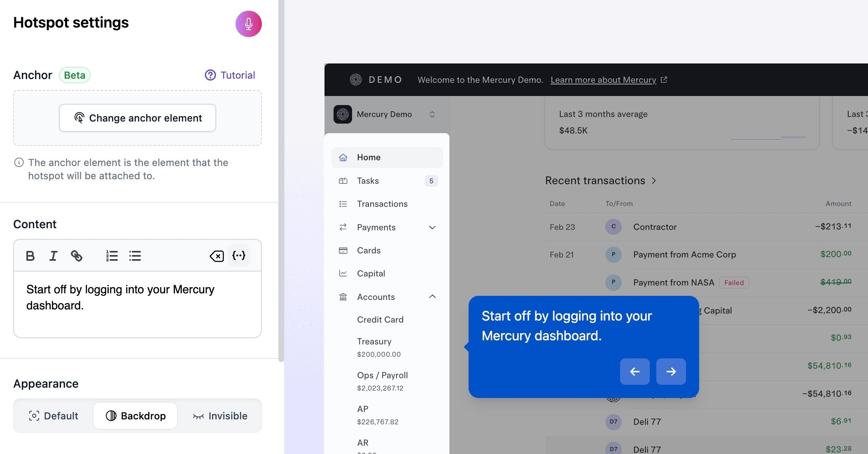Click the Transactions list icon
Viewport: 868px width, 454px height.
(343, 204)
